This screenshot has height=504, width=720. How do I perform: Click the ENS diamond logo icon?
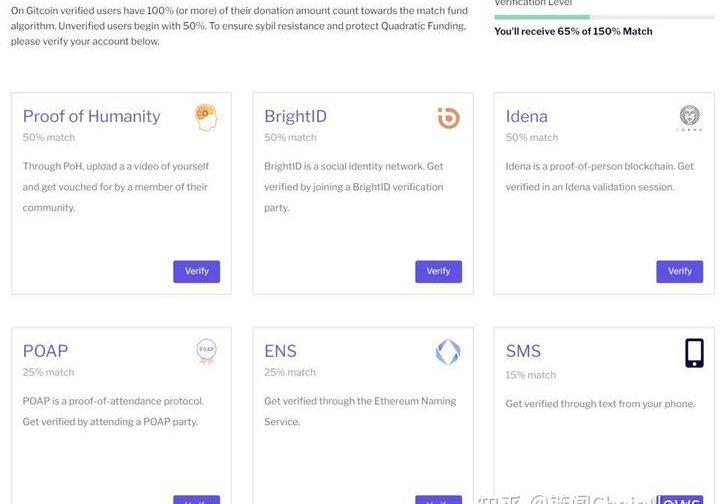[448, 352]
